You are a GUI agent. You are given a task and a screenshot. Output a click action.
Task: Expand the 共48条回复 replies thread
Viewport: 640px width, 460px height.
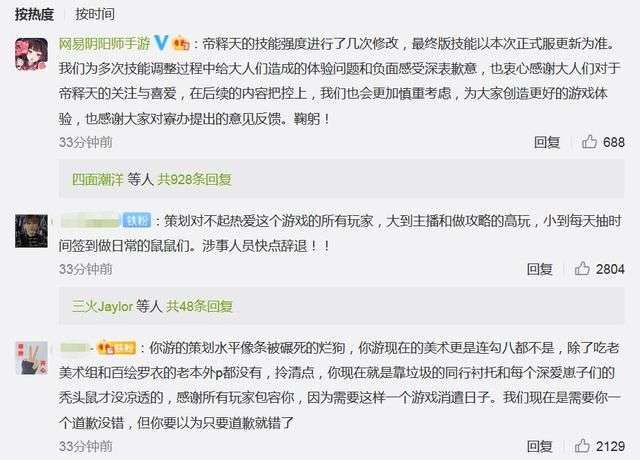199,306
